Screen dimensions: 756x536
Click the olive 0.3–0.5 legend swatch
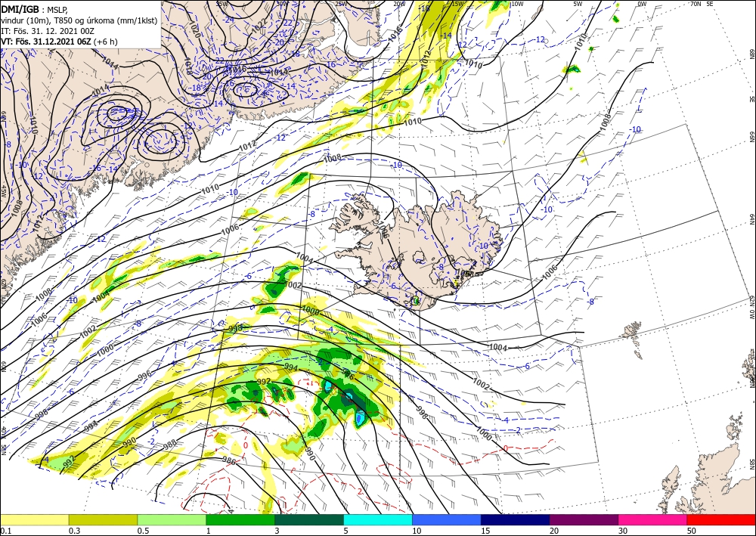(x=103, y=519)
